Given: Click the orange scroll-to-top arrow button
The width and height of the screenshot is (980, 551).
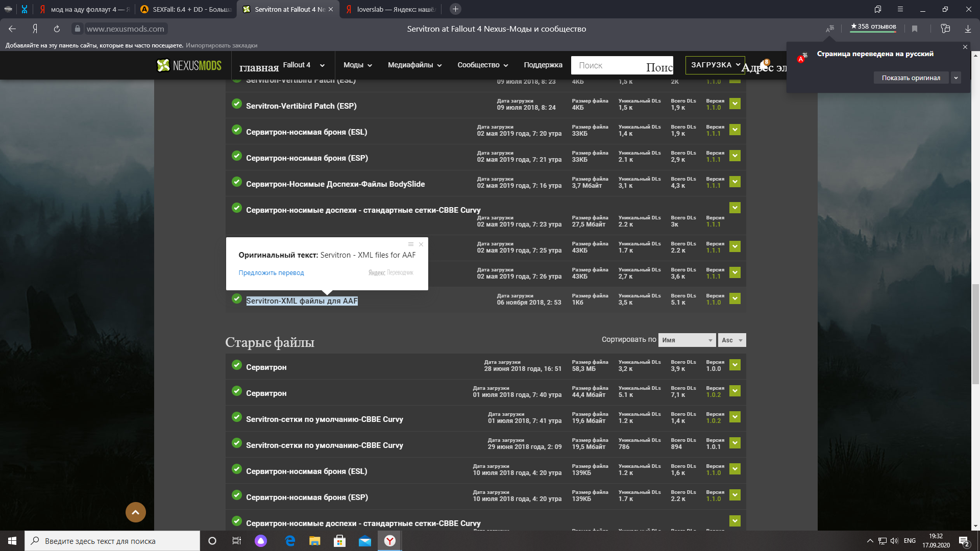Looking at the screenshot, I should click(136, 512).
